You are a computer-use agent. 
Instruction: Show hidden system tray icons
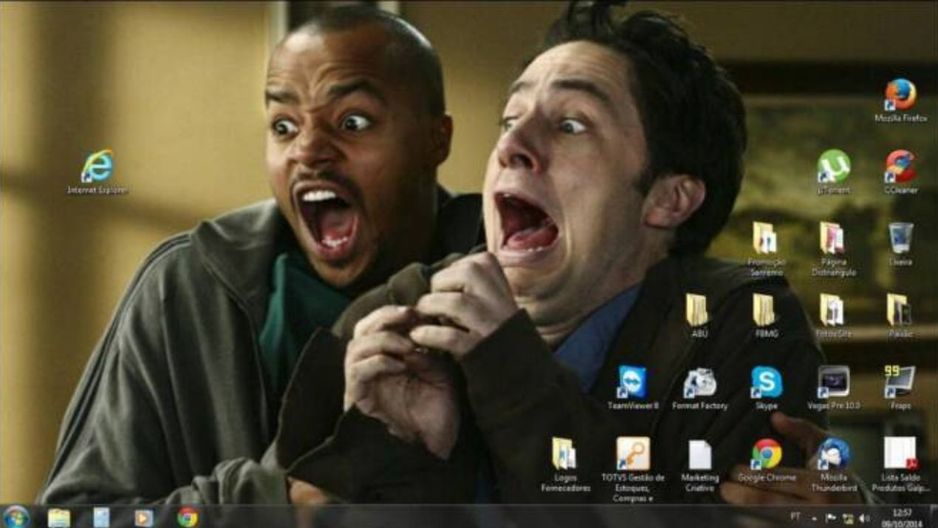814,518
